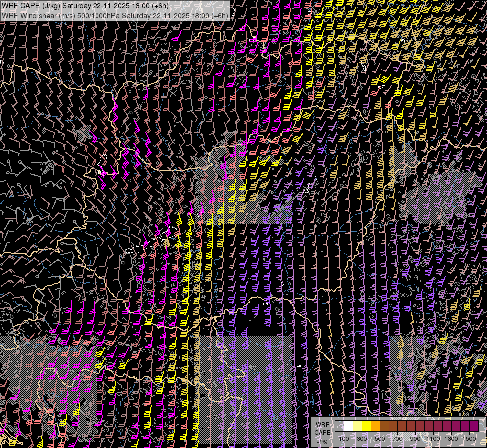487x448 pixels.
Task: Click the 900 legend tick label
Action: pos(415,438)
